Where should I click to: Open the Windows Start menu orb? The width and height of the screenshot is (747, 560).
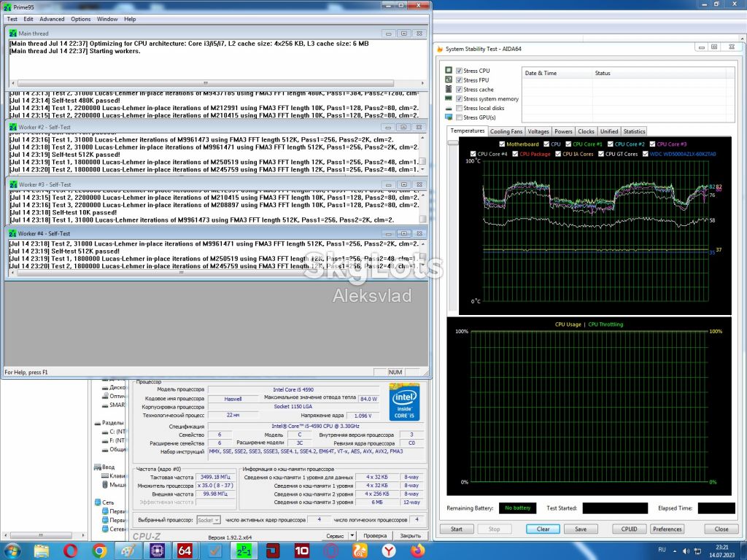point(13,551)
